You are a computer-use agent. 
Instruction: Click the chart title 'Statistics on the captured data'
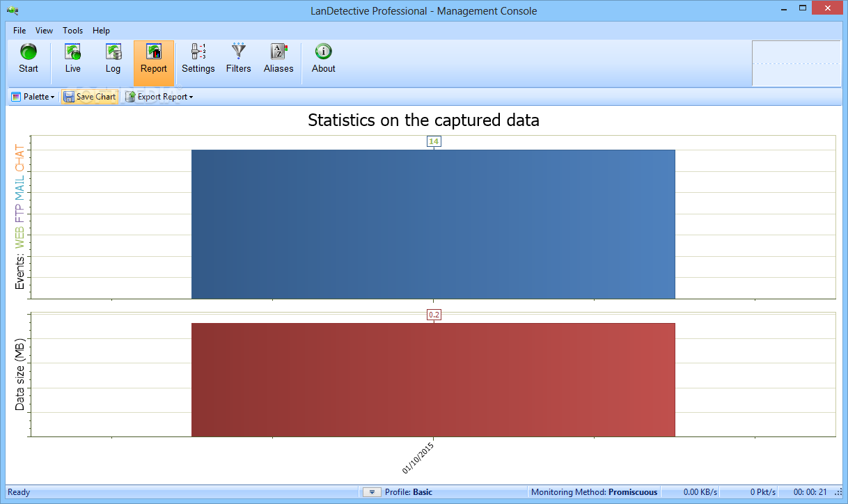coord(423,120)
